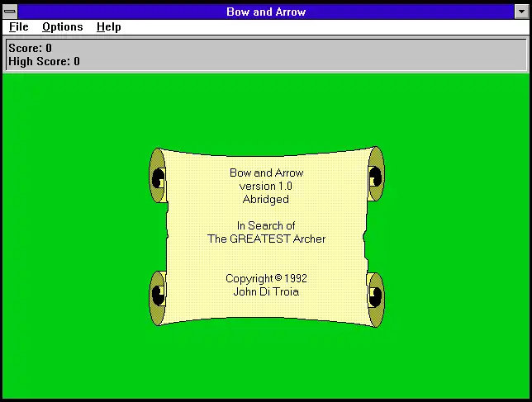Viewport: 532px width, 402px height.
Task: Click the top-right scroll curl
Action: pyautogui.click(x=375, y=174)
